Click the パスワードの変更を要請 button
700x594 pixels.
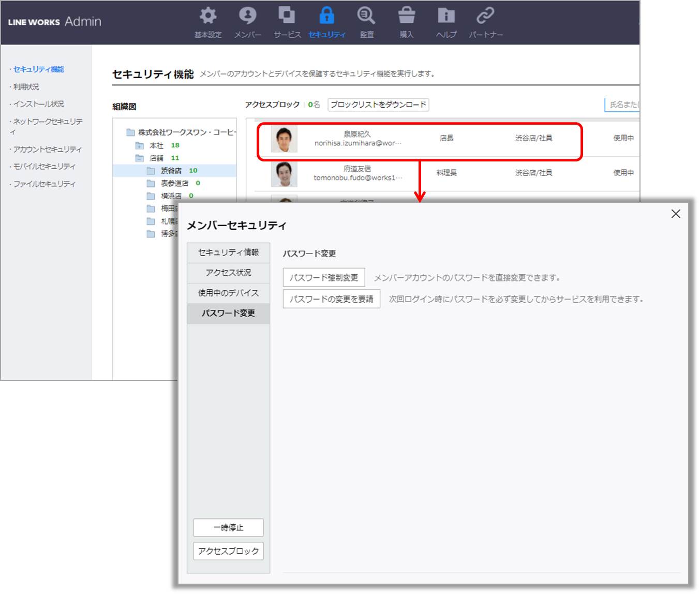[331, 300]
